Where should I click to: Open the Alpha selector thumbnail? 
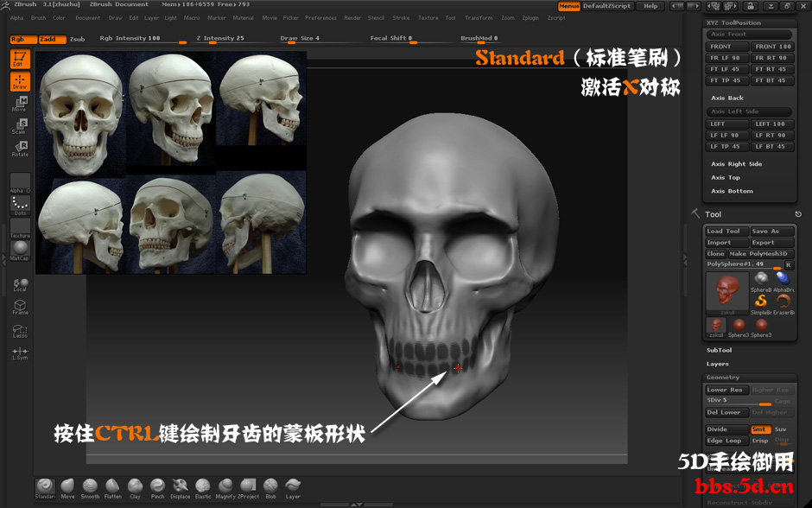20,183
